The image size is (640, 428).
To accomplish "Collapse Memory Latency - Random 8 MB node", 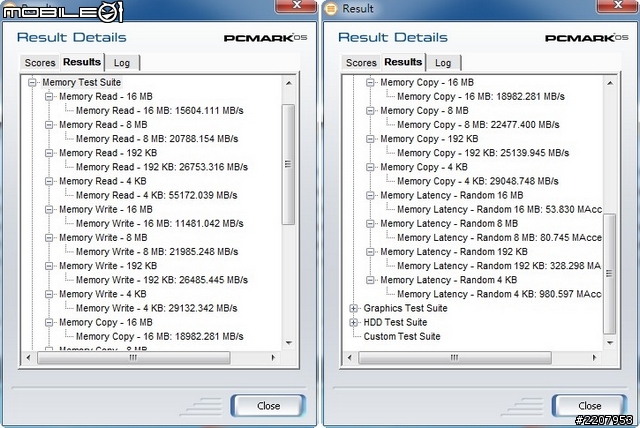I will (370, 224).
